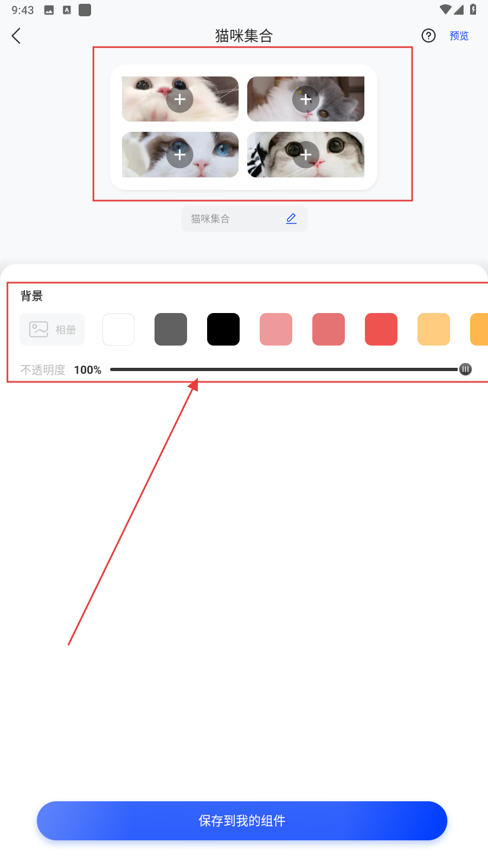Image resolution: width=488 pixels, height=868 pixels.
Task: Choose the black background swatch
Action: [223, 329]
